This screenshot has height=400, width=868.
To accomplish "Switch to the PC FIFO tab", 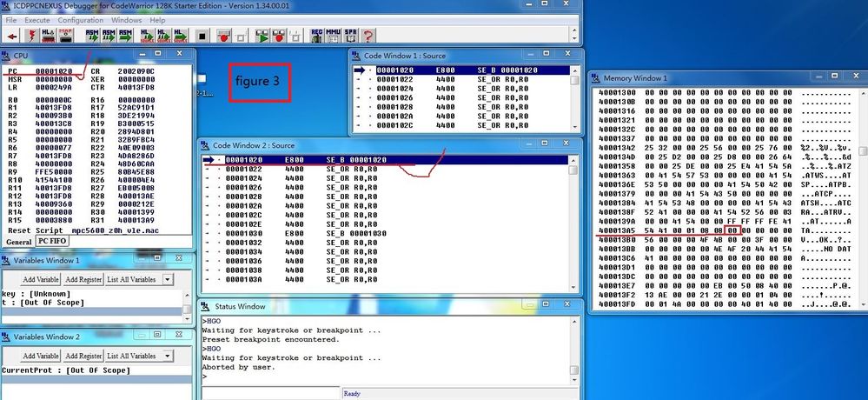I will [x=52, y=241].
